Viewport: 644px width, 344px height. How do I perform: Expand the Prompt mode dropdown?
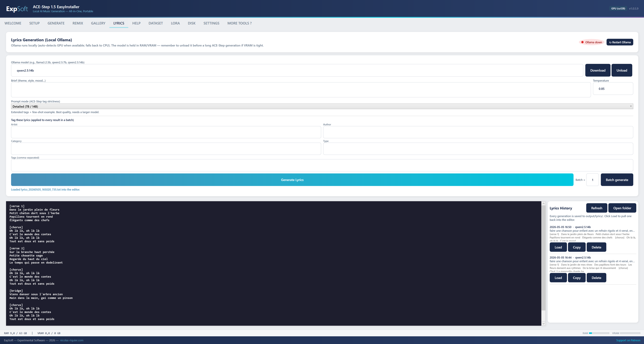322,106
